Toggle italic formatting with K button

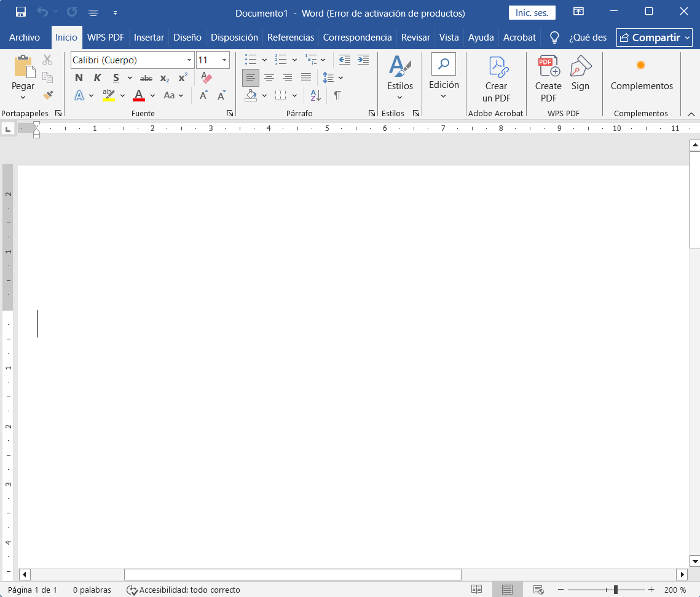tap(97, 77)
